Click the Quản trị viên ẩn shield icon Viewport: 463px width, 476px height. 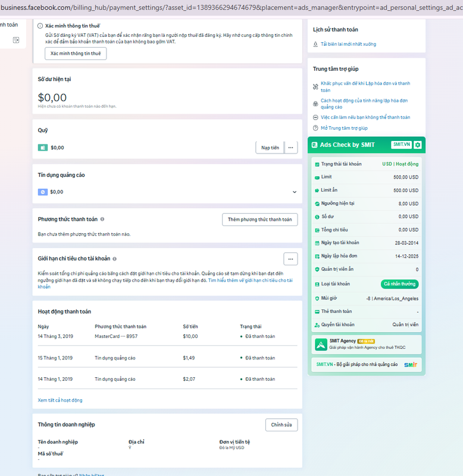[317, 270]
